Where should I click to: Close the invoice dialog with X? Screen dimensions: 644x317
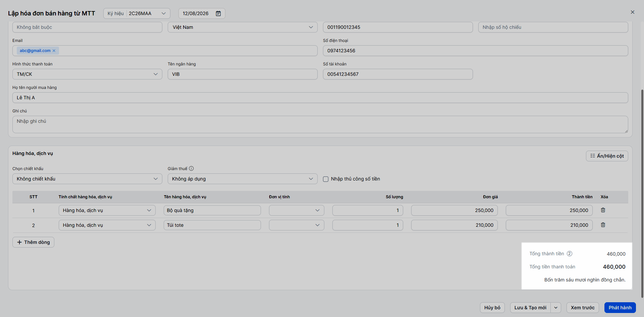click(x=633, y=12)
